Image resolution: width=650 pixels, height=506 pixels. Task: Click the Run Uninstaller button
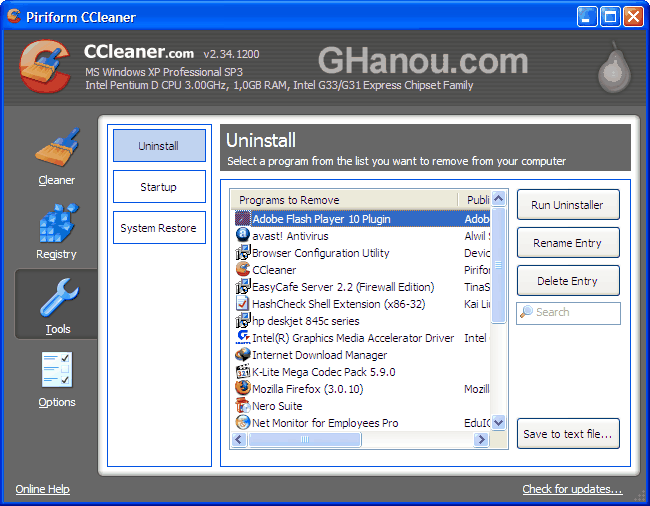pyautogui.click(x=568, y=205)
